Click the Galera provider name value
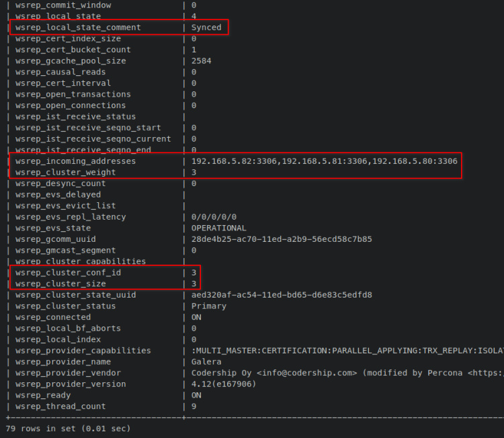The width and height of the screenshot is (504, 438). 206,361
